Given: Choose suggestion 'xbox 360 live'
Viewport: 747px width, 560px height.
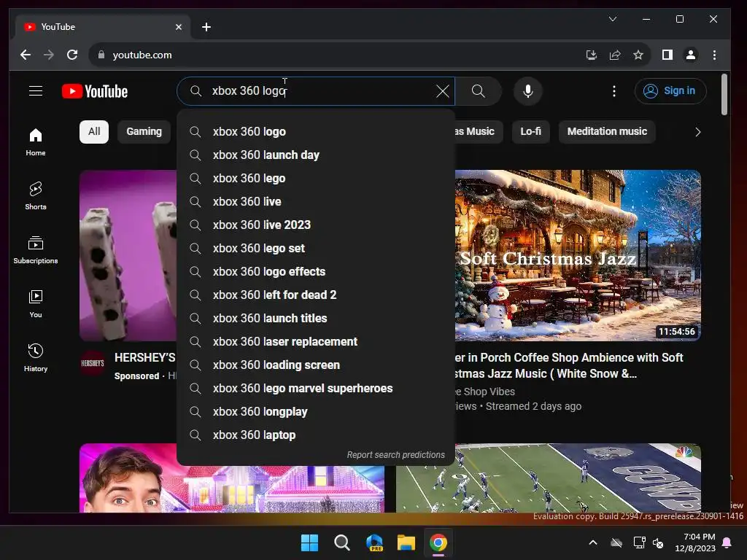Looking at the screenshot, I should coord(315,201).
